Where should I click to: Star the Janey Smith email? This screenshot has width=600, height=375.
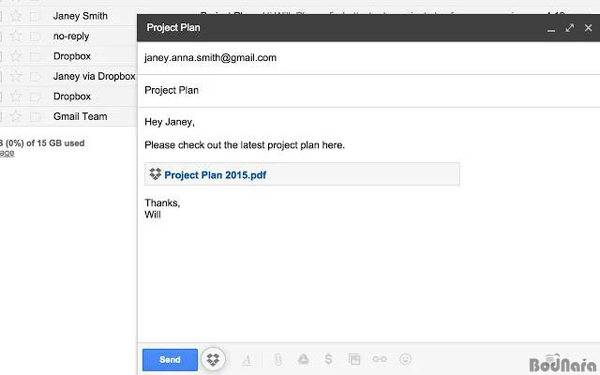pos(16,16)
